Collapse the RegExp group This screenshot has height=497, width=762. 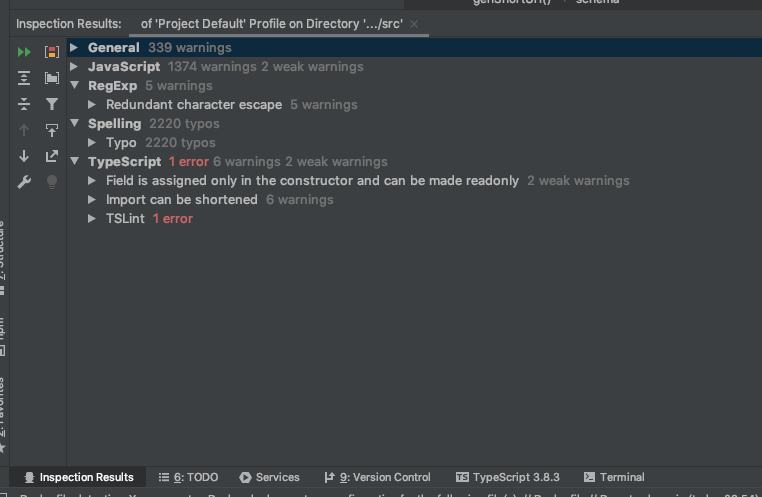tap(75, 85)
